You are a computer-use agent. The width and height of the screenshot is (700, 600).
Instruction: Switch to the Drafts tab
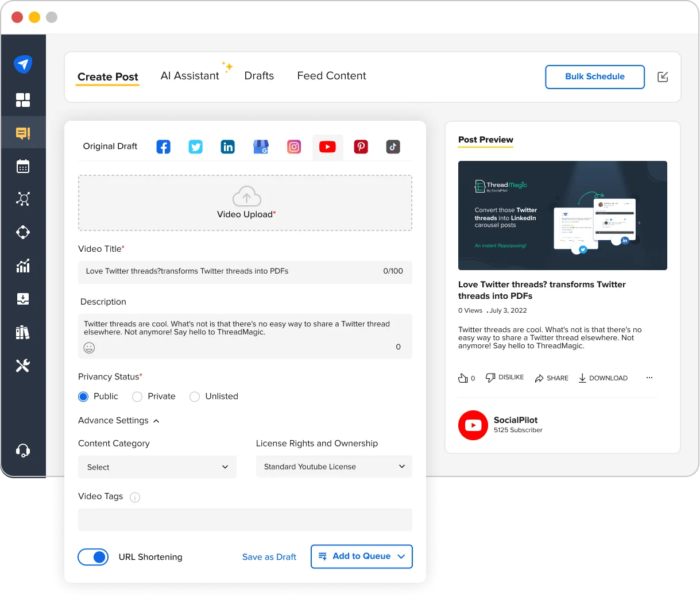pyautogui.click(x=259, y=75)
